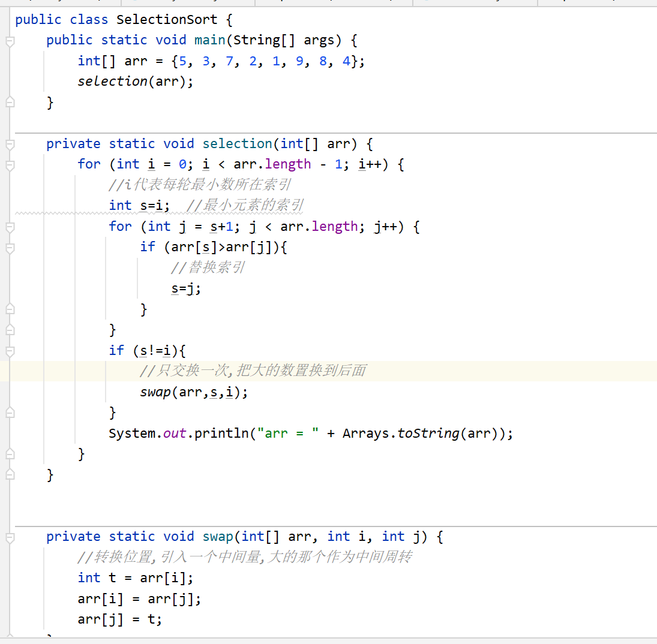
Task: Click the int t = arr[i]; line
Action: point(136,578)
